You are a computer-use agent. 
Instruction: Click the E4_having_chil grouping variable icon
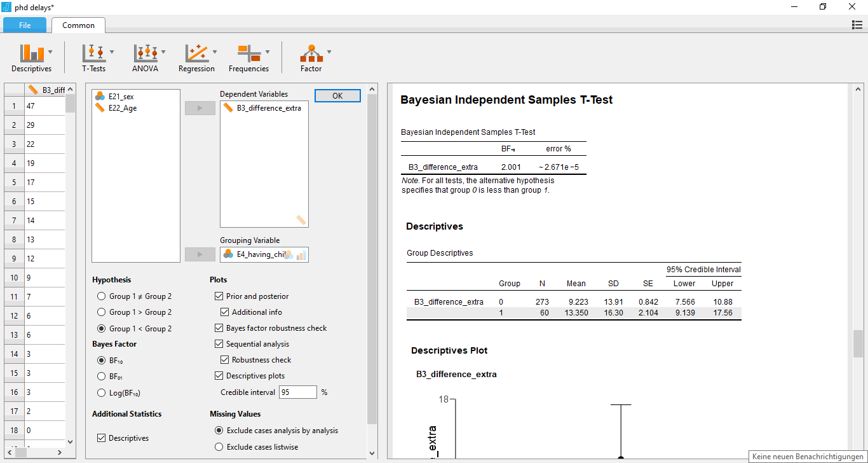pos(228,254)
